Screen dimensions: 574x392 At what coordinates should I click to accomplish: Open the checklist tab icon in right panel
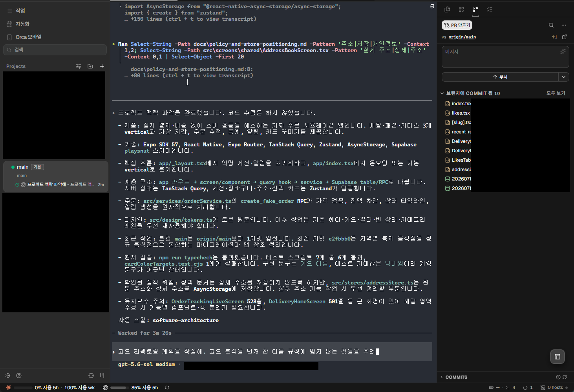click(x=490, y=9)
